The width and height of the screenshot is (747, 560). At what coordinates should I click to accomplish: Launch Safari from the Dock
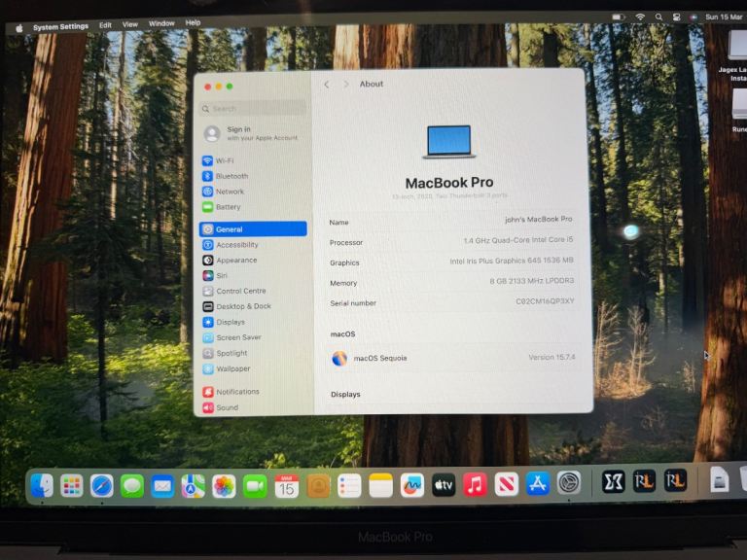(102, 485)
